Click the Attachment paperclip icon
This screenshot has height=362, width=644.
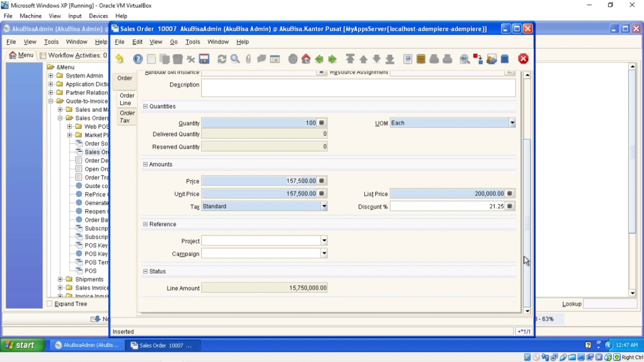coord(249,59)
